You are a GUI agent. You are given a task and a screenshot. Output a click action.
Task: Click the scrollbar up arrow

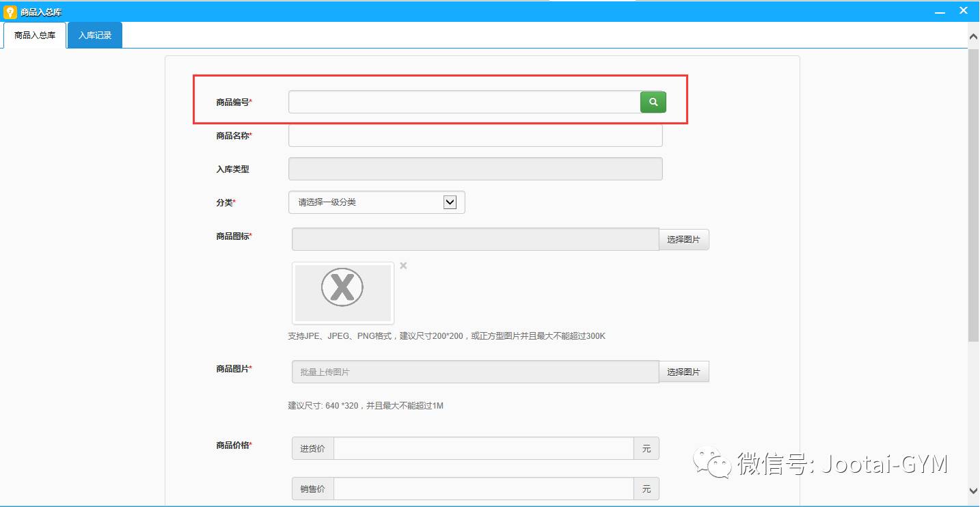point(974,36)
